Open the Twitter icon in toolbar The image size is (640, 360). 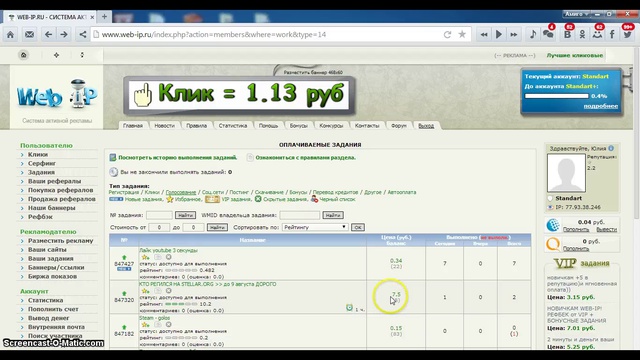[x=627, y=34]
